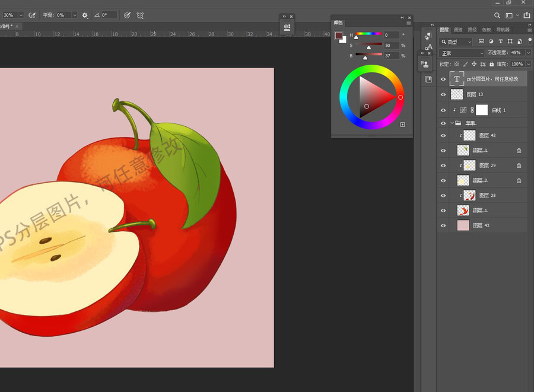The image size is (534, 392).
Task: Filter layers by shape layer icon
Action: (x=510, y=42)
